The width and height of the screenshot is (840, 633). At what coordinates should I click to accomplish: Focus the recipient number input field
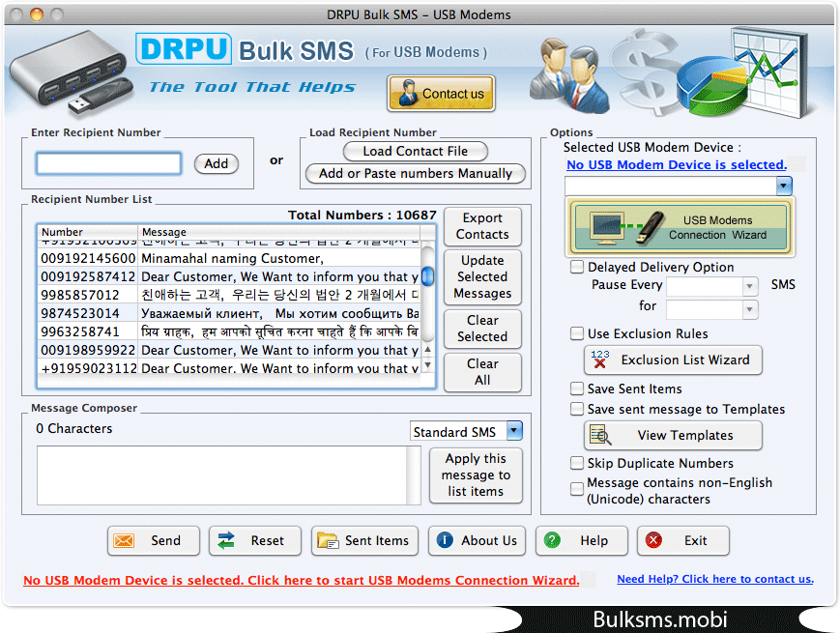(108, 163)
